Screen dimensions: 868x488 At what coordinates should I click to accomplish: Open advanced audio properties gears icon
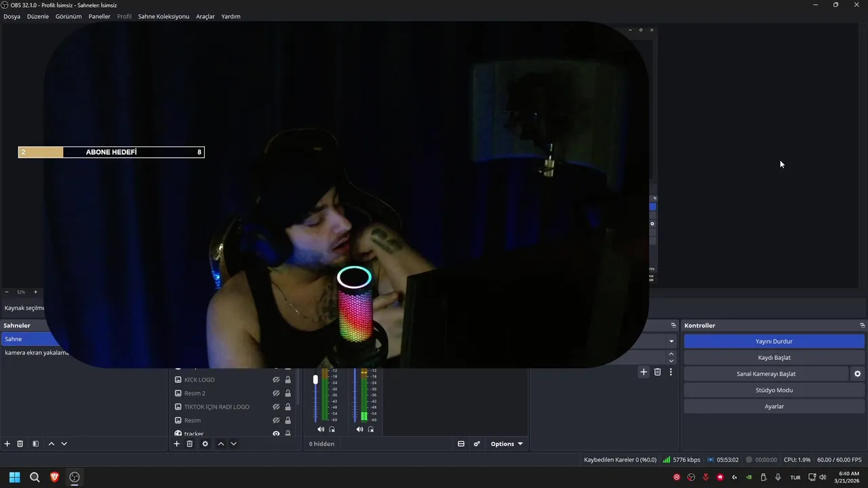[x=477, y=444]
